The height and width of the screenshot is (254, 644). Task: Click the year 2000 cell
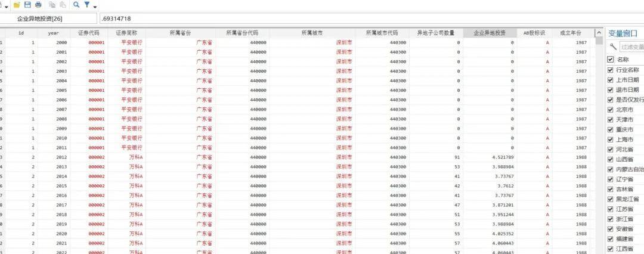click(54, 42)
